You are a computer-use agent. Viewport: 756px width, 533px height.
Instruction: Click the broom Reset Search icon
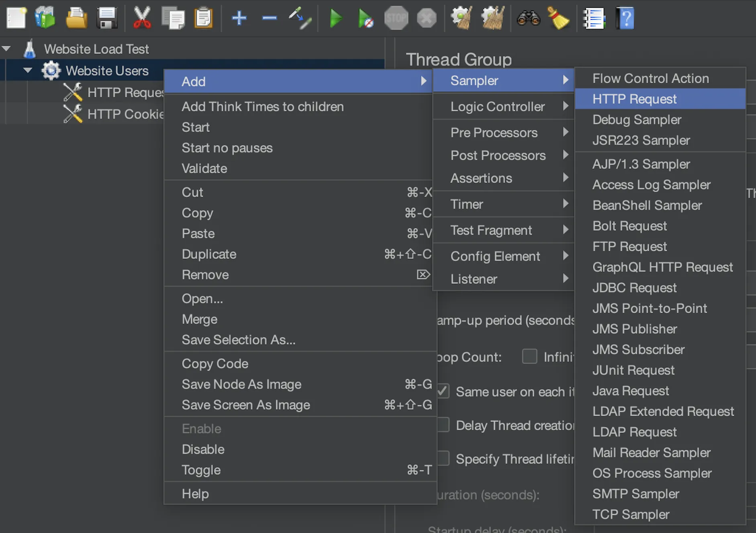558,18
